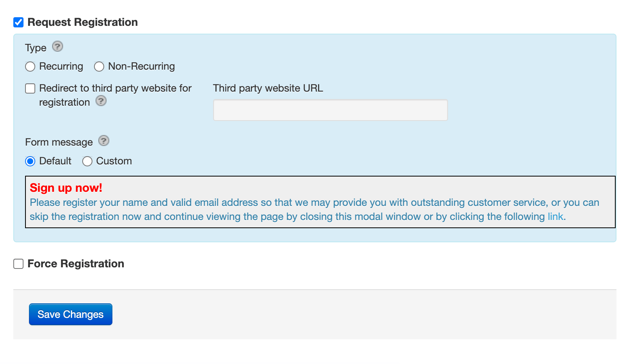The image size is (629, 364).
Task: Click the 'Type' section label
Action: pos(36,48)
